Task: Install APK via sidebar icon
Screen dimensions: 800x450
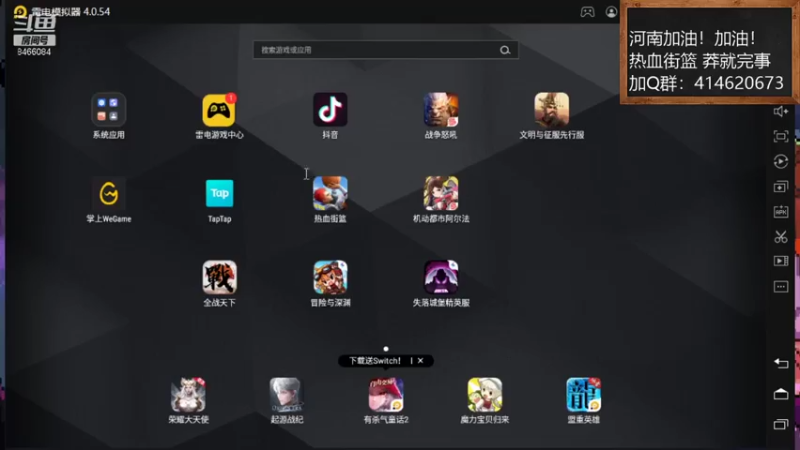Action: 781,211
